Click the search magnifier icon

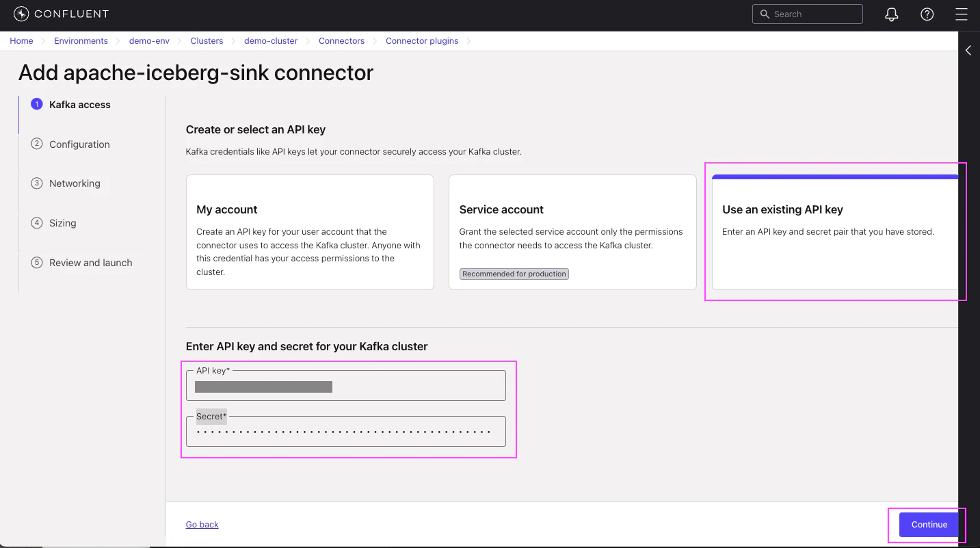pyautogui.click(x=765, y=14)
